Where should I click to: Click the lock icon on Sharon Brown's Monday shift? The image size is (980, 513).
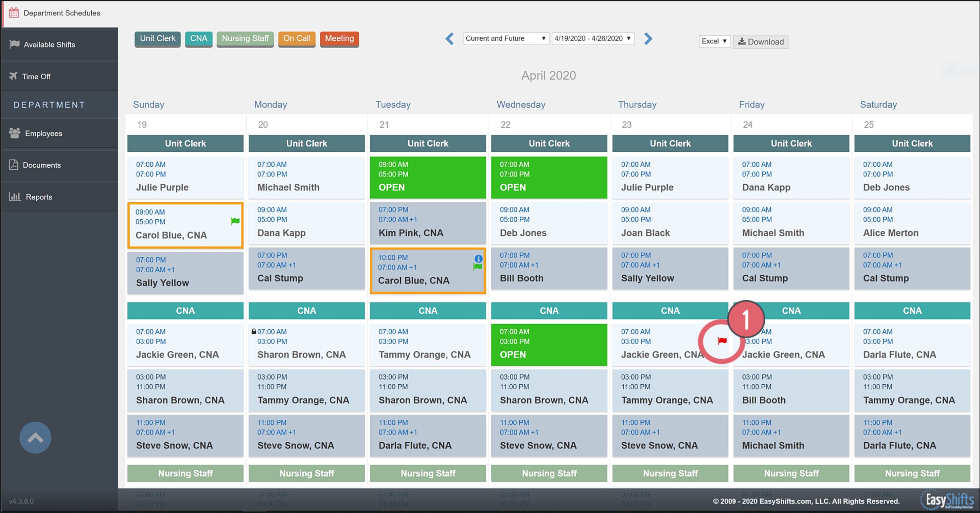254,331
